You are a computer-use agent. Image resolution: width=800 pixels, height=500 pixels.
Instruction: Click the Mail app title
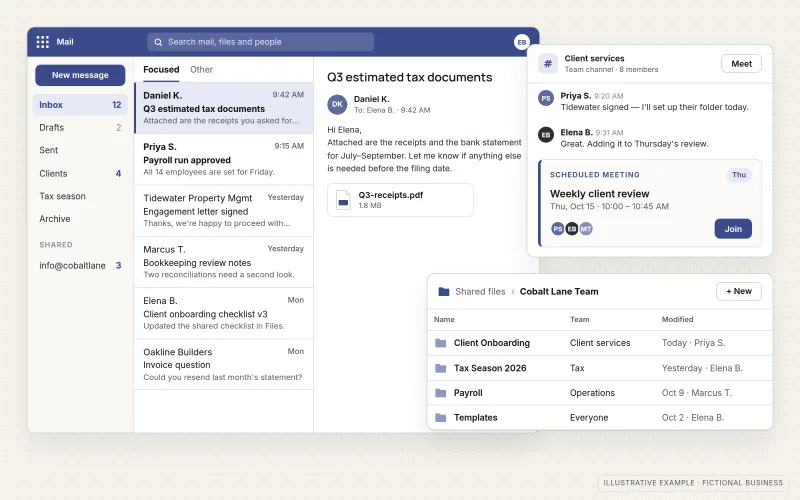tap(65, 42)
